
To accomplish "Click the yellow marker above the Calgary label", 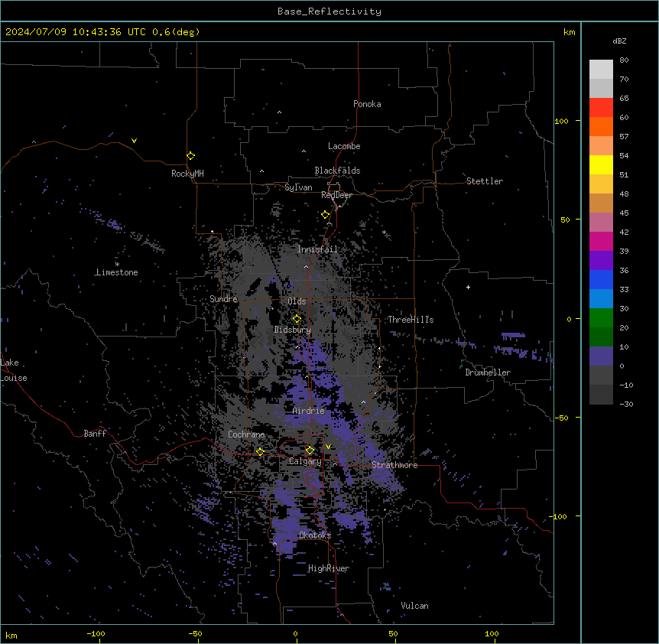I will click(310, 450).
